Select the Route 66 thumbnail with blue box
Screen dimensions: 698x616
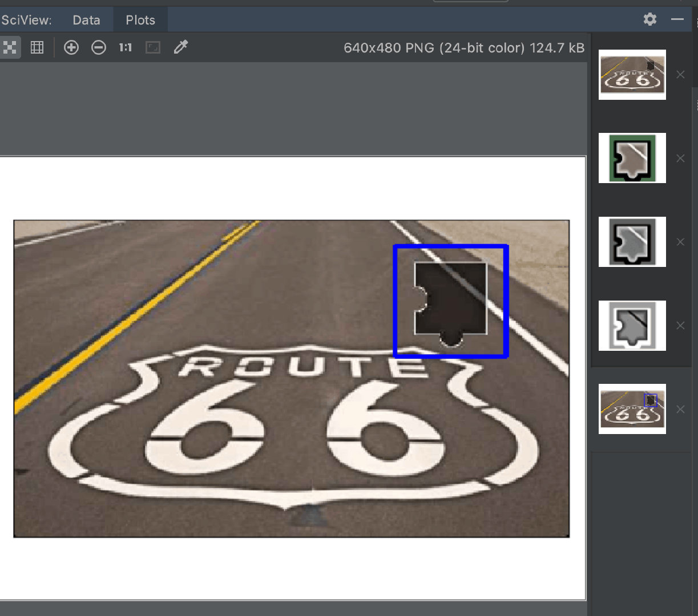[x=632, y=409]
